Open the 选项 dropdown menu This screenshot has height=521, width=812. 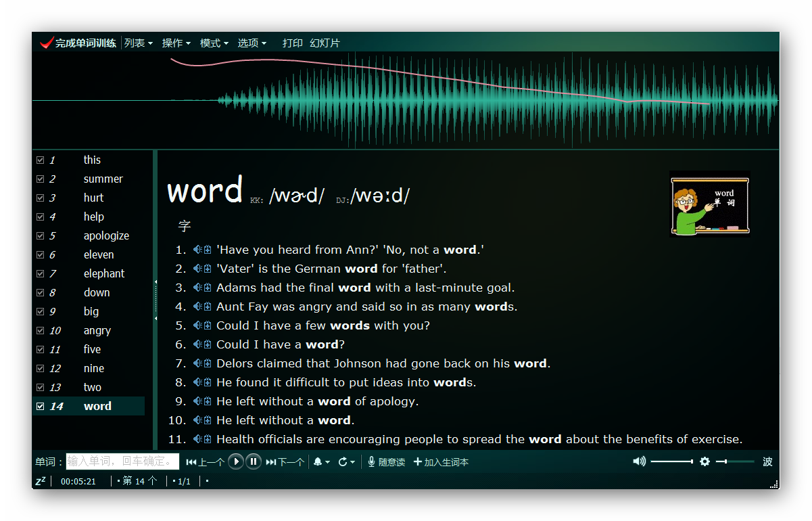[252, 43]
